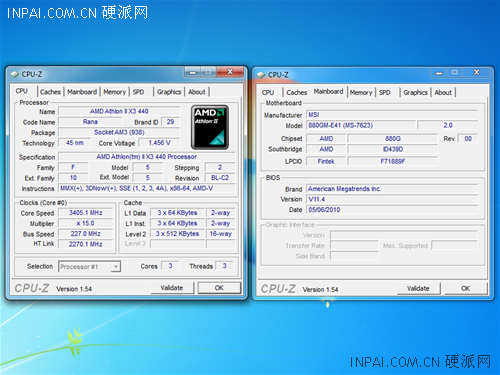The height and width of the screenshot is (375, 500).
Task: Open SPD tab in left CPU-Z window
Action: pos(138,92)
